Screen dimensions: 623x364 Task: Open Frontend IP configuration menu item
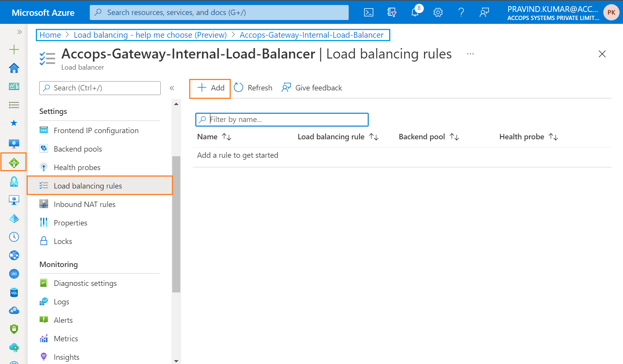[99, 130]
